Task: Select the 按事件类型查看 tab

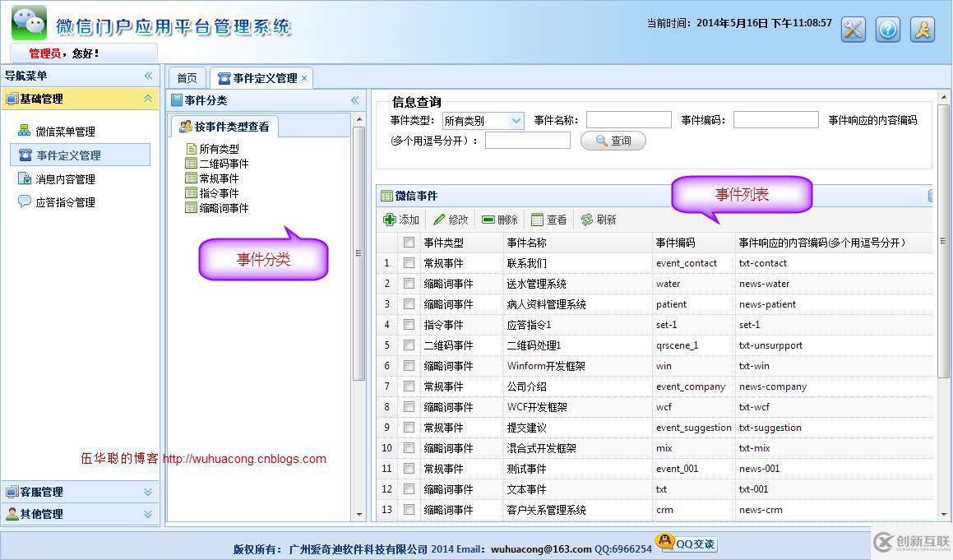Action: coord(224,127)
